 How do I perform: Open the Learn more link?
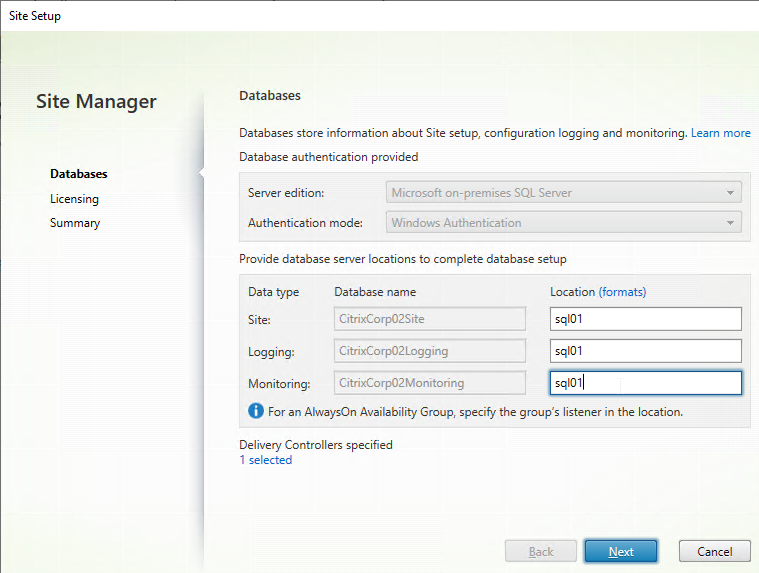click(x=720, y=133)
